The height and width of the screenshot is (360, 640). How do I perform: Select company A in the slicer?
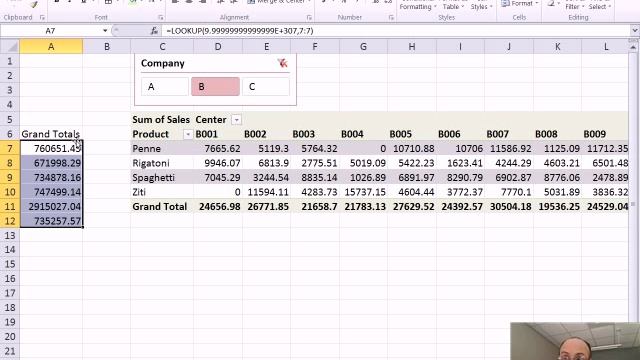pyautogui.click(x=165, y=87)
